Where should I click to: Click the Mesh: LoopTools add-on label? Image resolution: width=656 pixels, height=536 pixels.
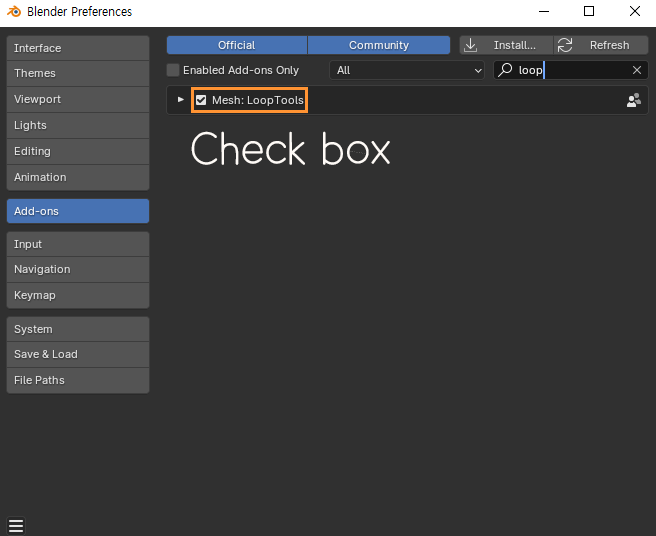258,100
